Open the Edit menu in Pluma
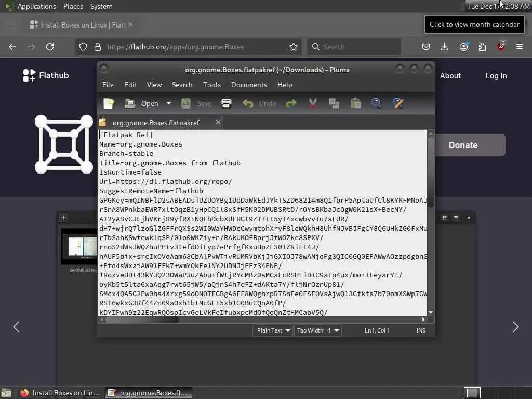This screenshot has width=532, height=399. click(130, 85)
